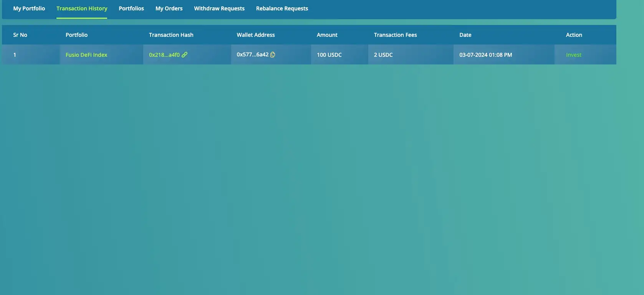
Task: Open the Withdraw Requests tab
Action: click(x=219, y=8)
